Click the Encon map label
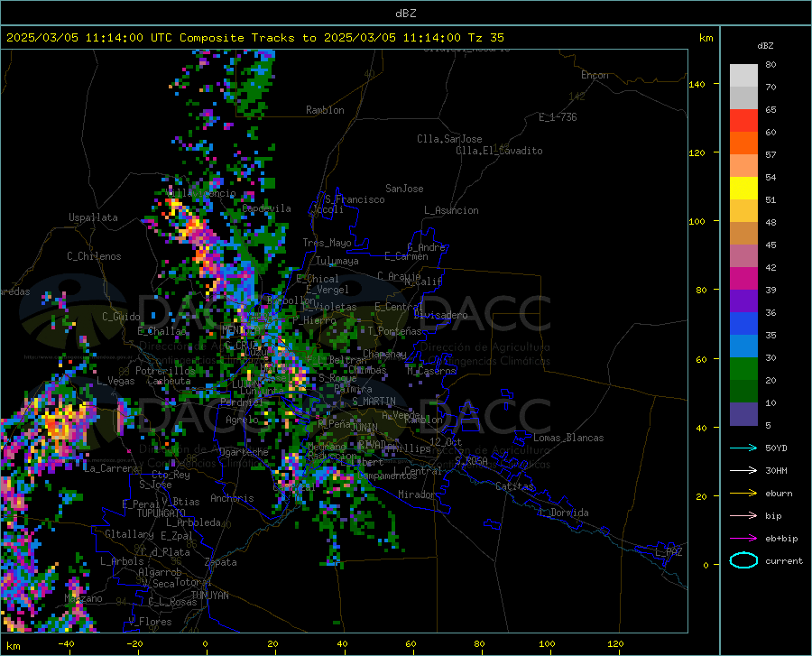 [595, 75]
